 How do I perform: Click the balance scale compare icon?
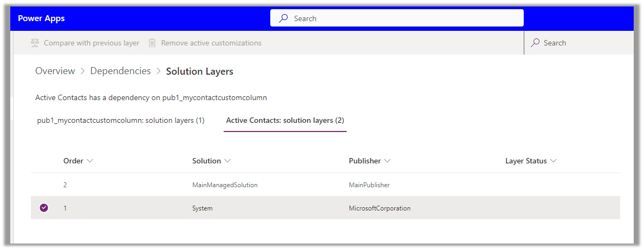click(x=35, y=43)
